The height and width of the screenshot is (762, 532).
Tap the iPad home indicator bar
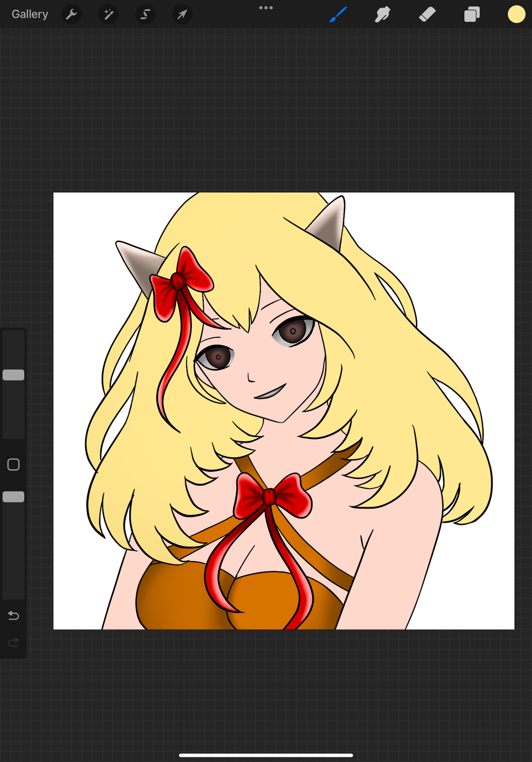[266, 755]
